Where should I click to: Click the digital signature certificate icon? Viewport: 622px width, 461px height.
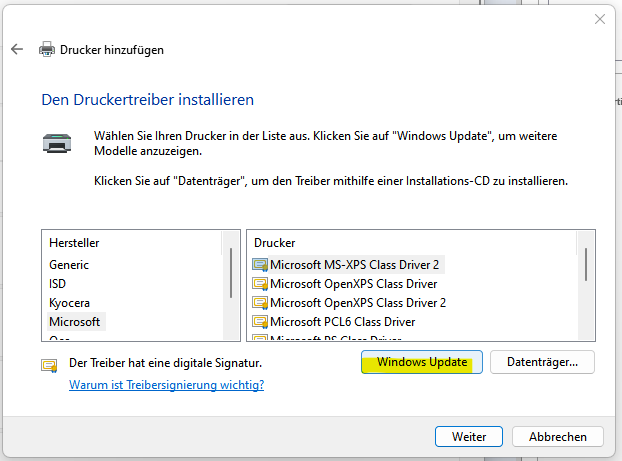click(x=49, y=365)
